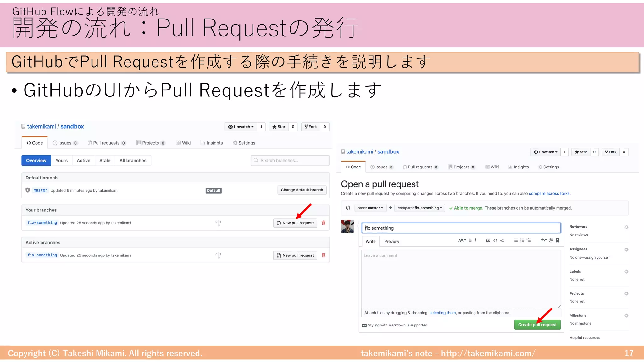Click the Star count in the left screenshot
The image size is (644, 362).
(x=293, y=127)
